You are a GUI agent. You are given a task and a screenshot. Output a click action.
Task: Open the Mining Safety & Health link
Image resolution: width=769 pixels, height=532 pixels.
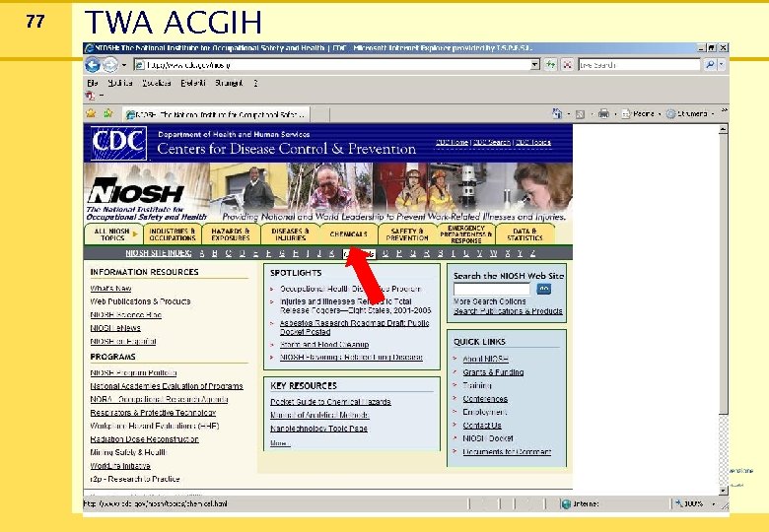pyautogui.click(x=128, y=452)
